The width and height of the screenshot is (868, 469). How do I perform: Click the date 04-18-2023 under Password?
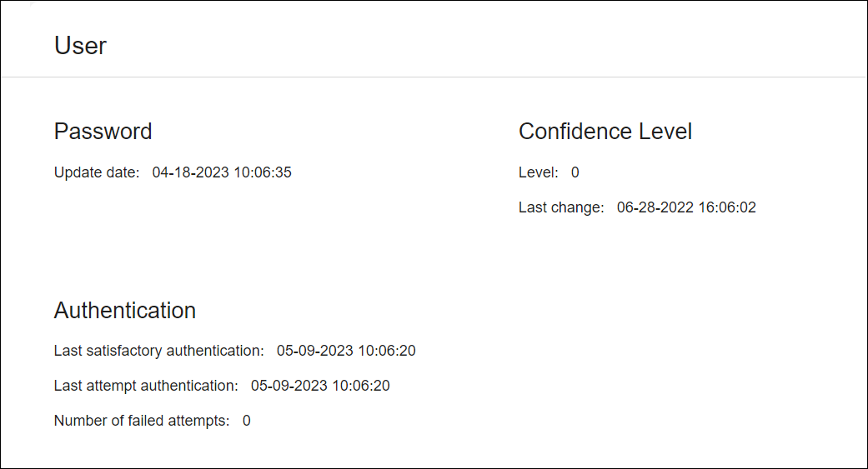click(x=190, y=172)
